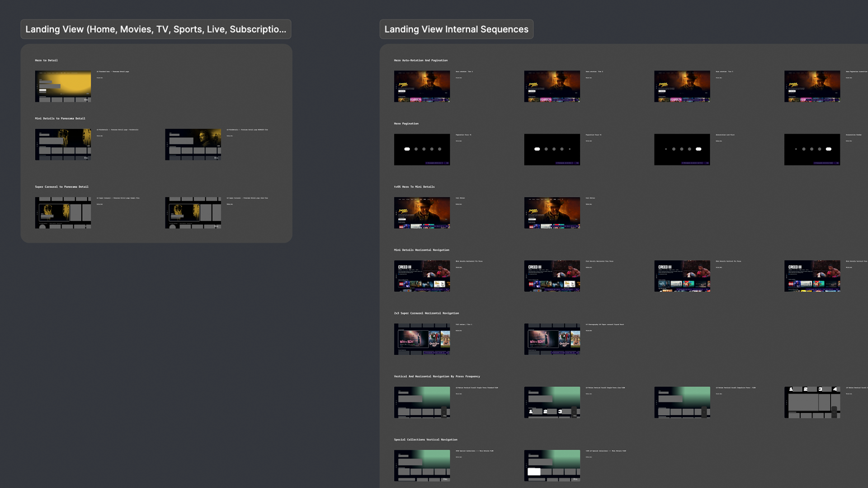Screen dimensions: 868x488
Task: Select second Mini Details to Panorama Detail thumbnail
Action: coord(193,145)
